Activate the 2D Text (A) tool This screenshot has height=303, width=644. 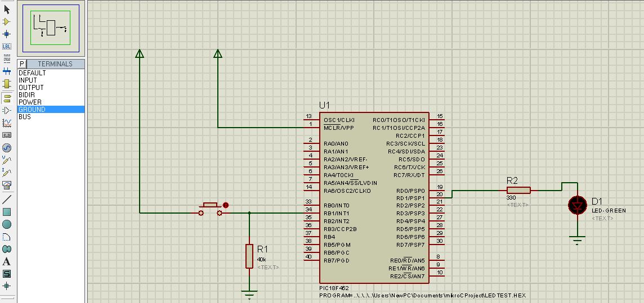(7, 261)
